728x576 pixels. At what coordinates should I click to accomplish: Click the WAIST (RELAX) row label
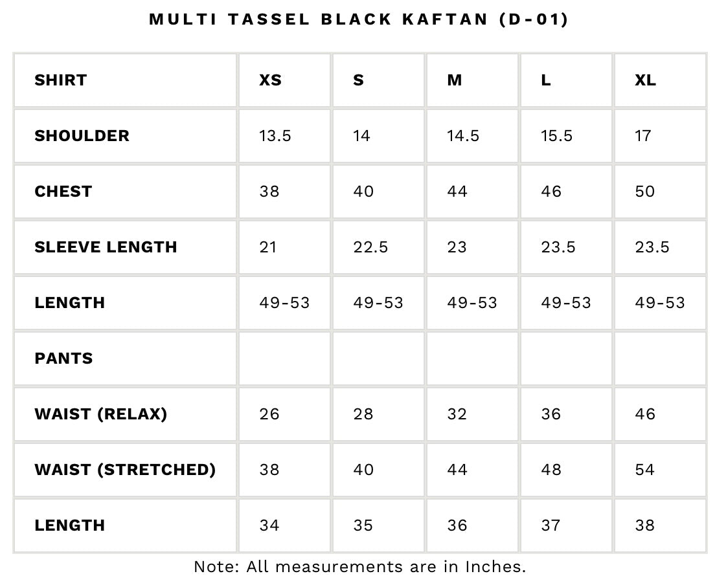pos(101,414)
